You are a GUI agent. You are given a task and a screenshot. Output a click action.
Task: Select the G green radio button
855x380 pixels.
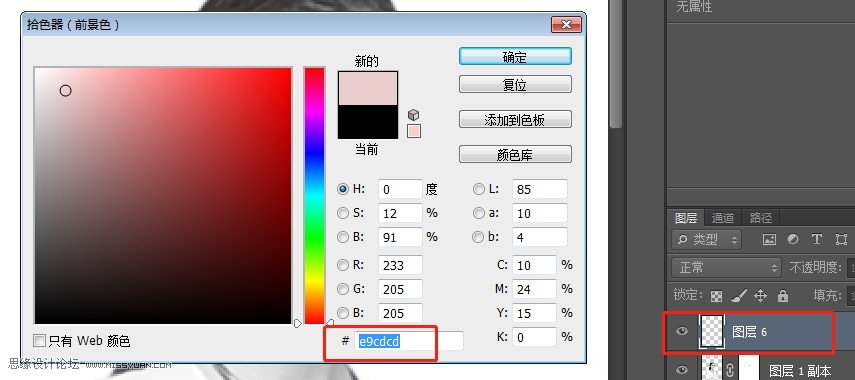[343, 289]
